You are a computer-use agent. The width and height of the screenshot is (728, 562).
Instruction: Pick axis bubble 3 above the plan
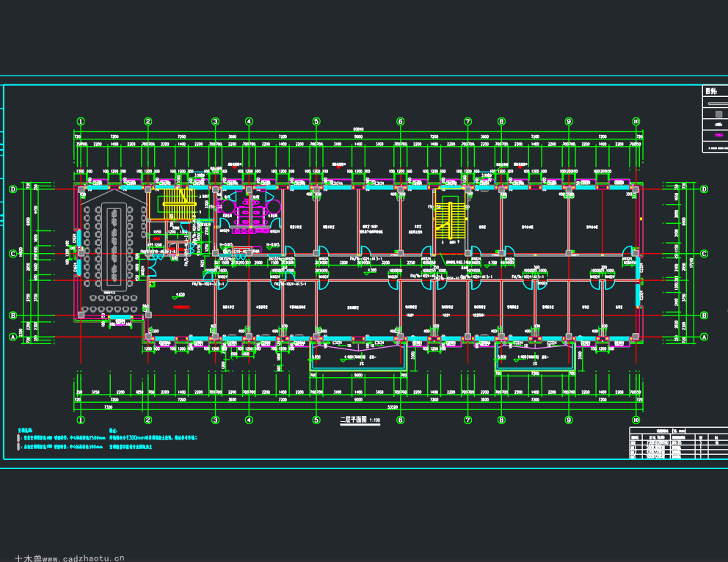tap(216, 122)
